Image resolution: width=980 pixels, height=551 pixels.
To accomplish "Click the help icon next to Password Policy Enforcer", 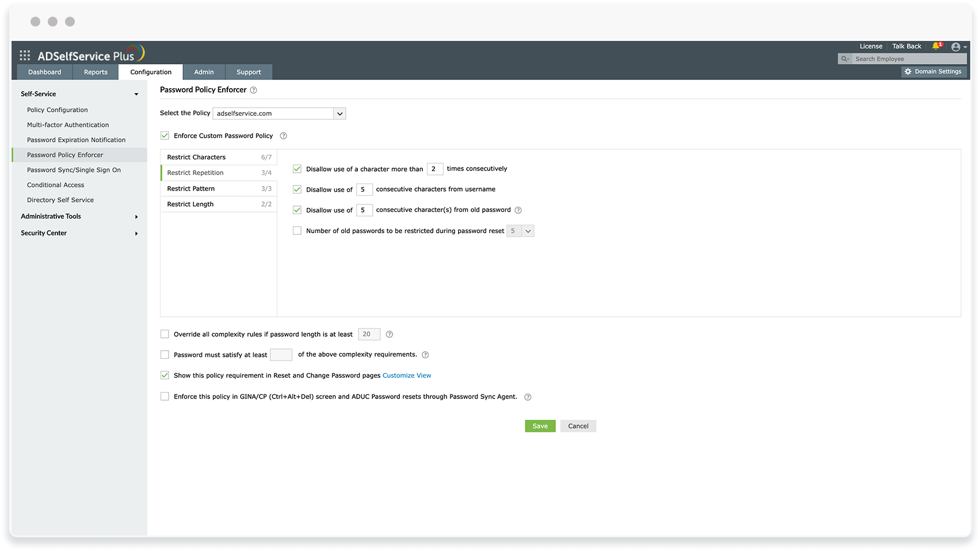I will (x=254, y=90).
